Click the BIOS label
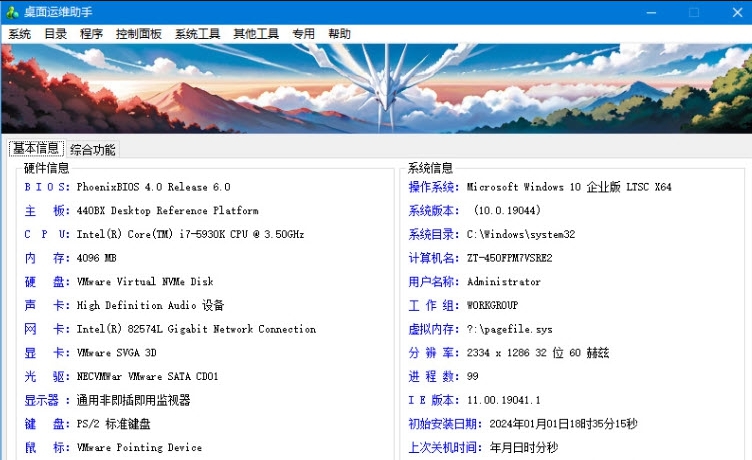 (x=47, y=187)
